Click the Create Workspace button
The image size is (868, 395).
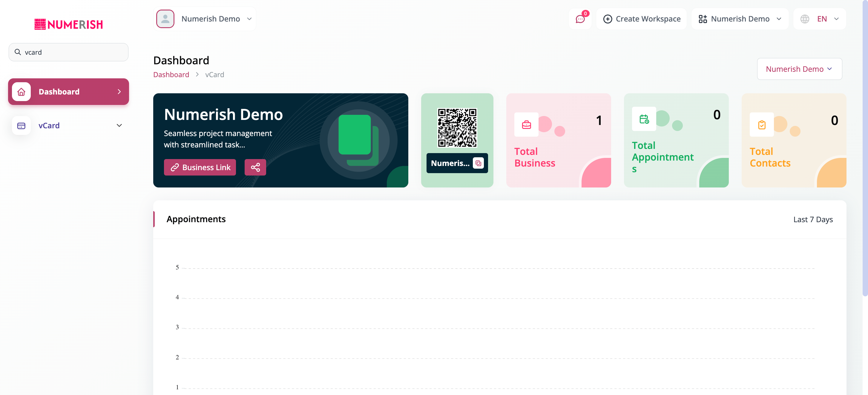(x=641, y=19)
